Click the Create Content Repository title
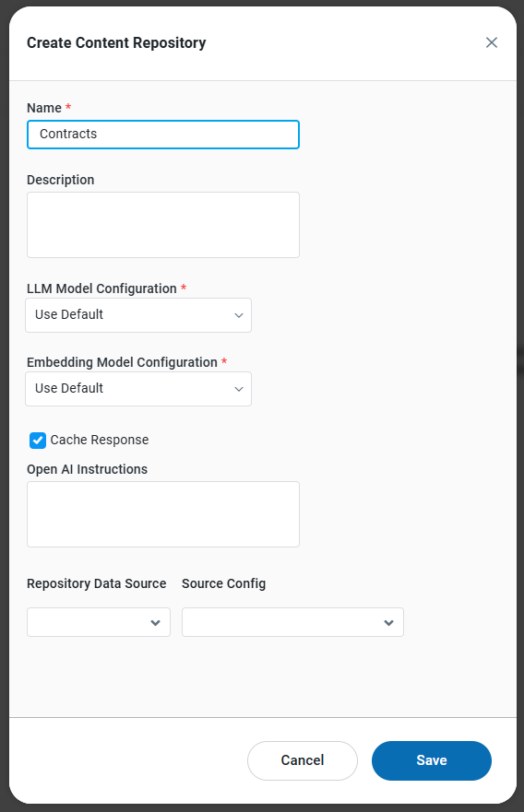524x812 pixels. [x=116, y=43]
